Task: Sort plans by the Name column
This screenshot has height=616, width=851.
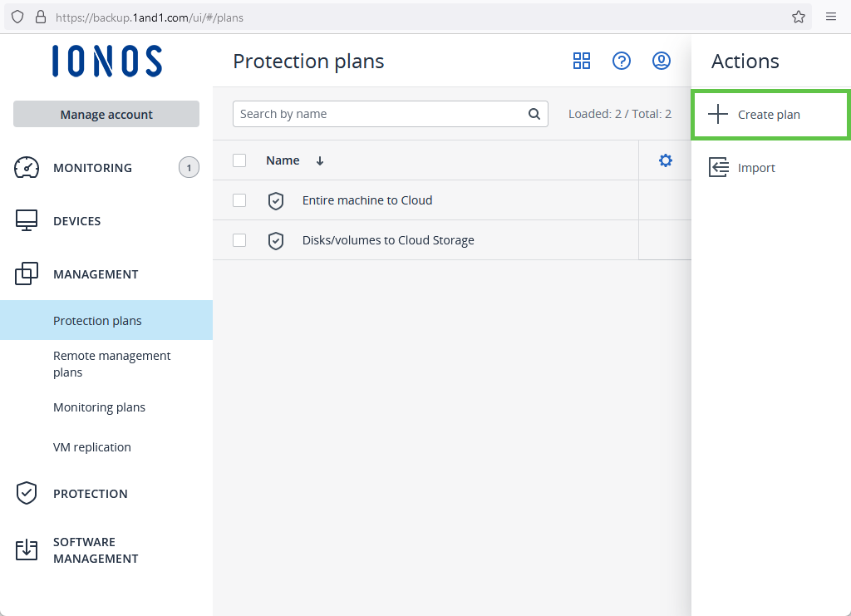Action: [283, 160]
